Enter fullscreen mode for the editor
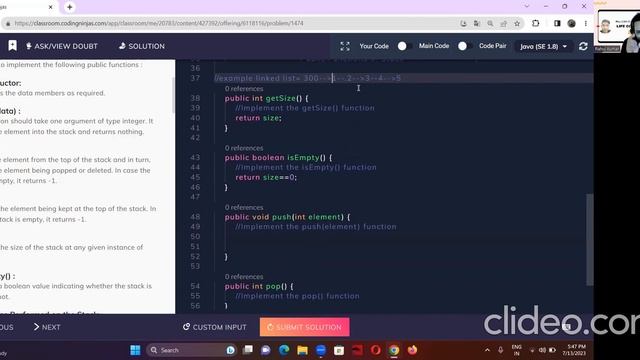This screenshot has width=640, height=360. 345,46
